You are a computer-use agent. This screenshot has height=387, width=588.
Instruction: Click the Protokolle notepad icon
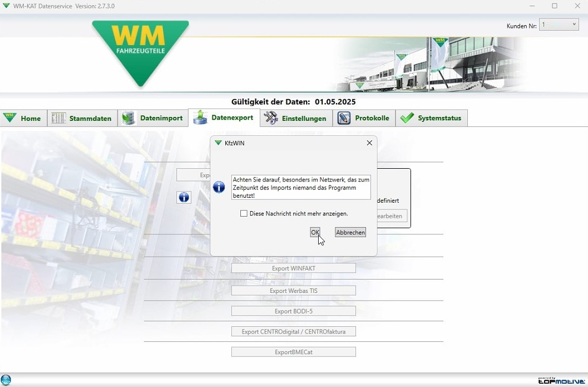tap(344, 118)
